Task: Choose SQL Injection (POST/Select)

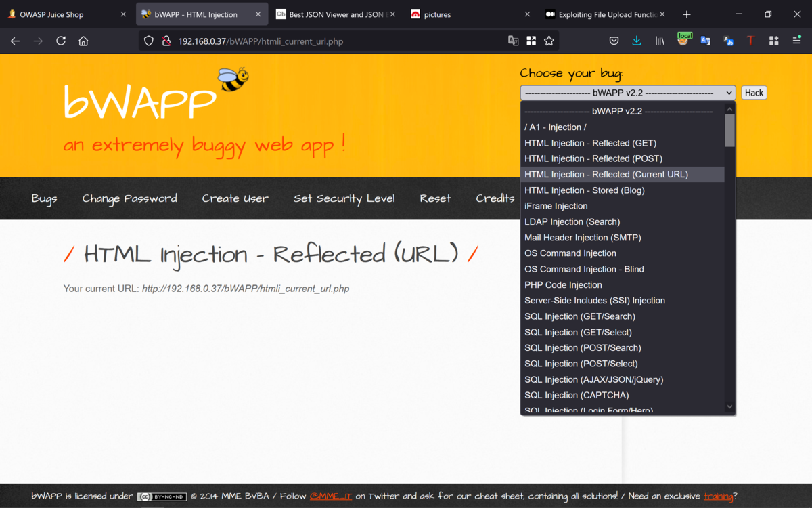Action: 623,364
